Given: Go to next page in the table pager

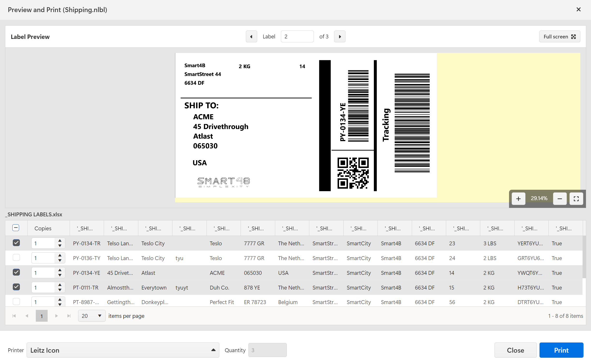Looking at the screenshot, I should [x=56, y=316].
